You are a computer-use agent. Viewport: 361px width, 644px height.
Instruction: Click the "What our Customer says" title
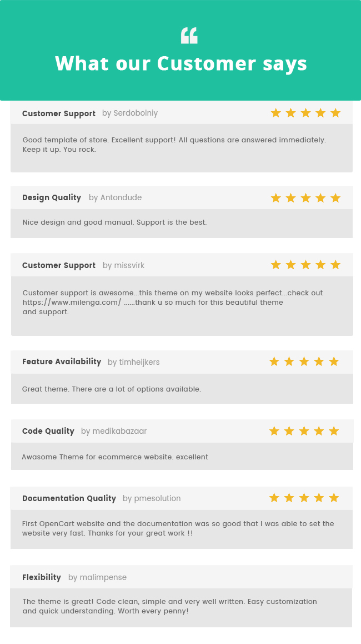[x=181, y=63]
